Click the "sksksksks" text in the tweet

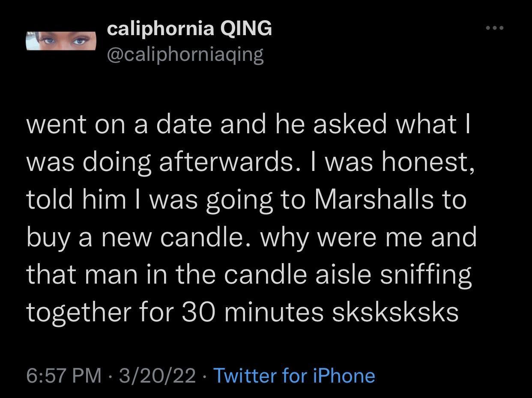click(x=395, y=313)
